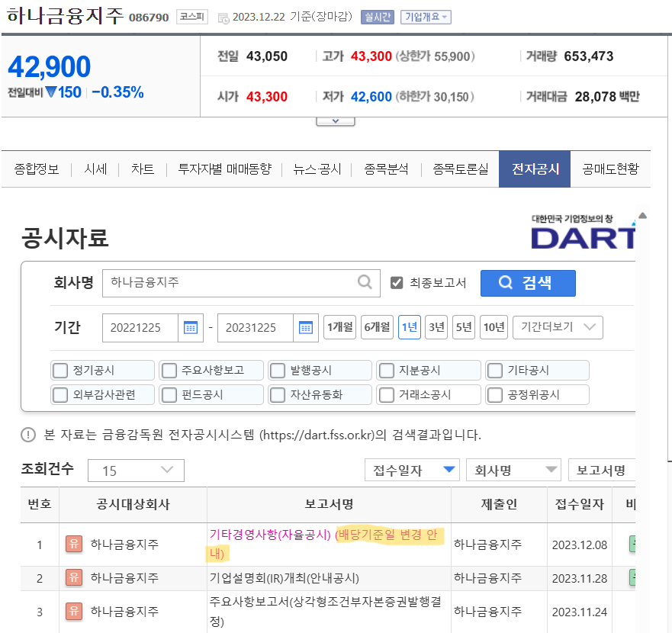
Task: Open the 조회건수 15 dropdown
Action: tap(136, 471)
